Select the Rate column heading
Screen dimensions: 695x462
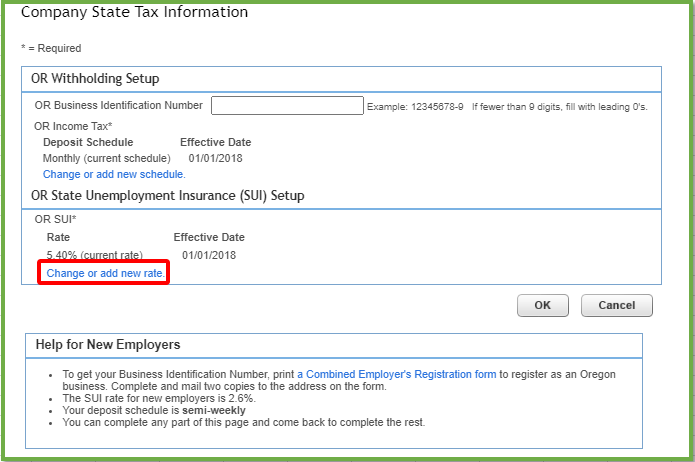[58, 237]
